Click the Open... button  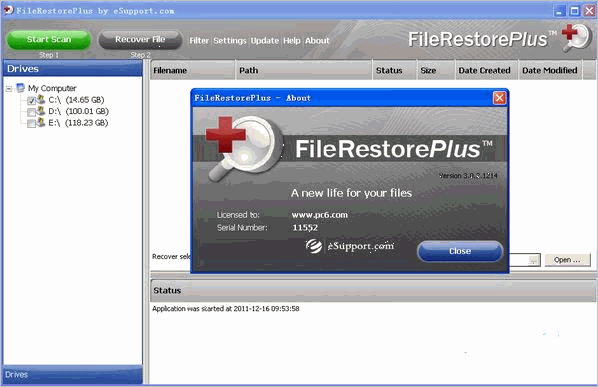[567, 260]
